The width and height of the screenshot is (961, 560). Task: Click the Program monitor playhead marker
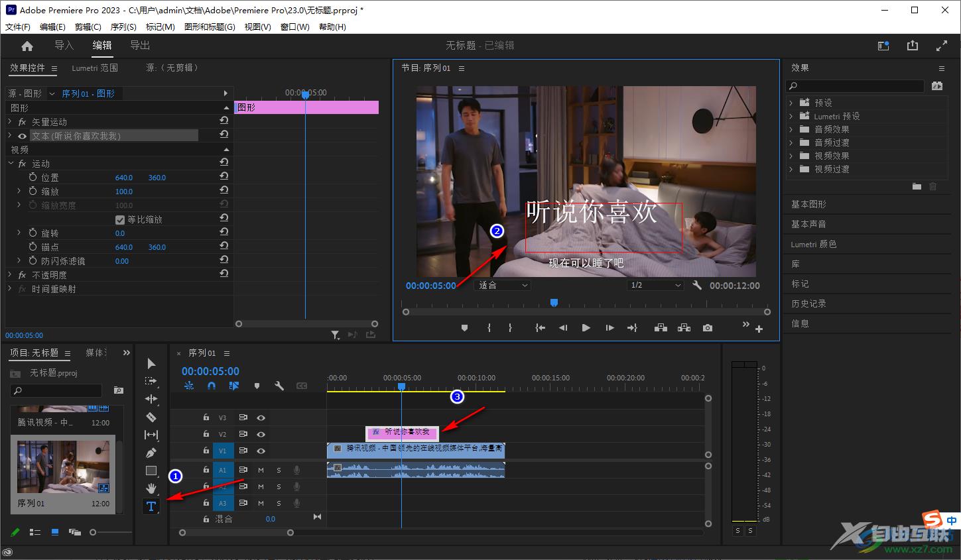click(554, 303)
